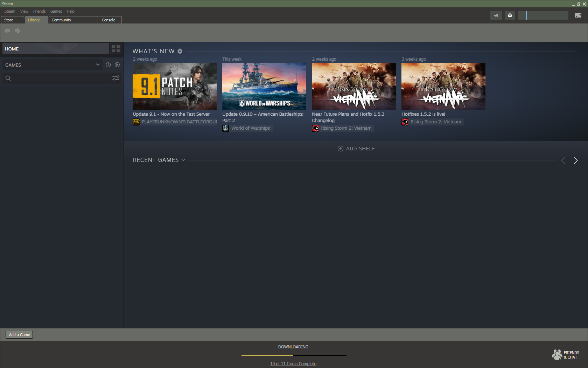The height and width of the screenshot is (368, 588).
Task: Open advanced filter options icon
Action: click(116, 78)
